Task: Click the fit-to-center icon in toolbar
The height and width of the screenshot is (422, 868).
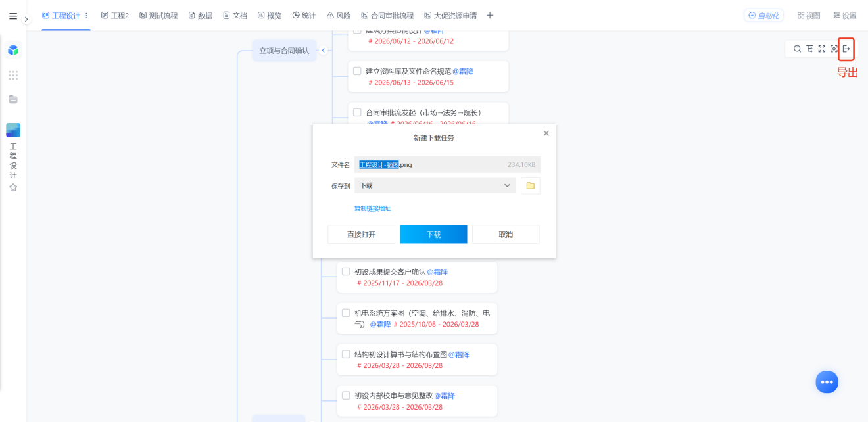Action: coord(834,49)
